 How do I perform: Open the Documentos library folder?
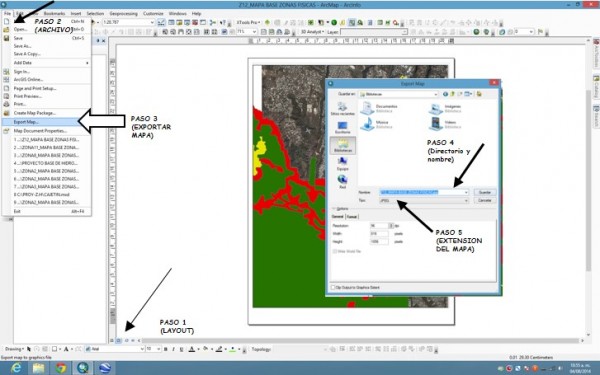click(380, 108)
